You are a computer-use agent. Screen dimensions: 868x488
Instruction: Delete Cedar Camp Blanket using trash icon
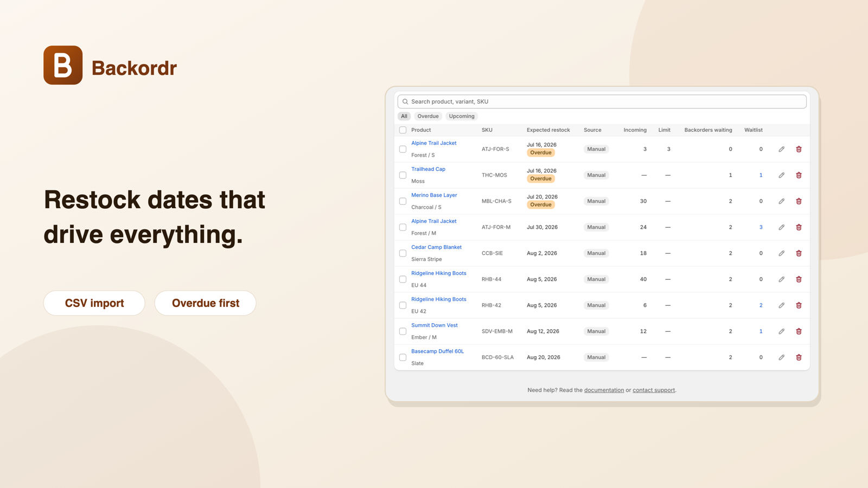pyautogui.click(x=799, y=253)
